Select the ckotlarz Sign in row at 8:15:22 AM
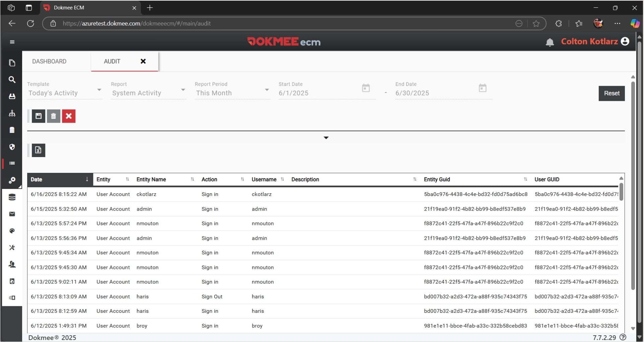This screenshot has width=644, height=342. click(323, 194)
